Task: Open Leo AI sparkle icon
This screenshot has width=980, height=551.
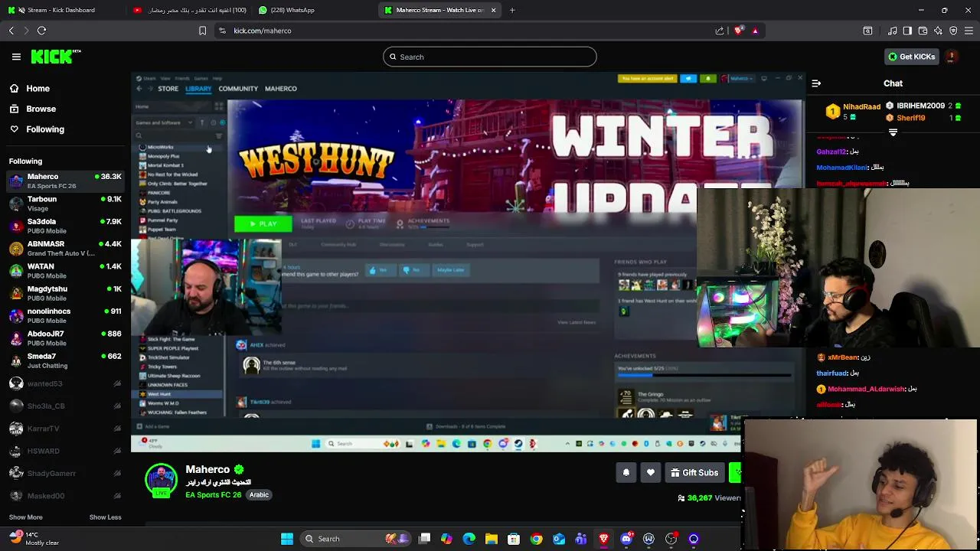Action: click(938, 31)
